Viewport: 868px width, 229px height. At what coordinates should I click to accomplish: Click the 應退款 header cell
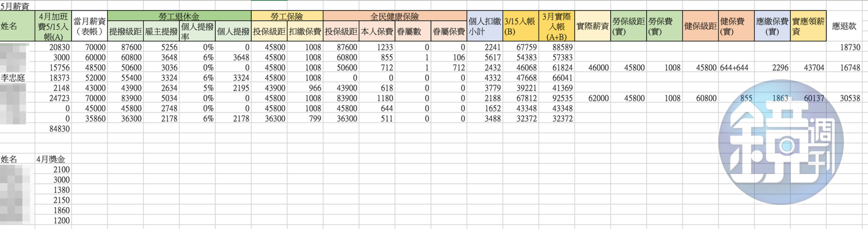click(844, 26)
